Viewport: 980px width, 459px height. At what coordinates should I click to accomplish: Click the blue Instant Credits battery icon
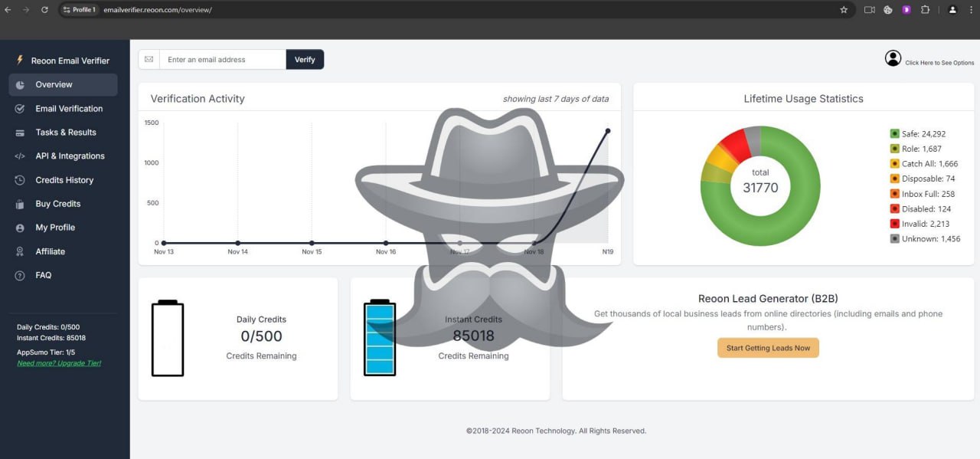[x=380, y=338]
